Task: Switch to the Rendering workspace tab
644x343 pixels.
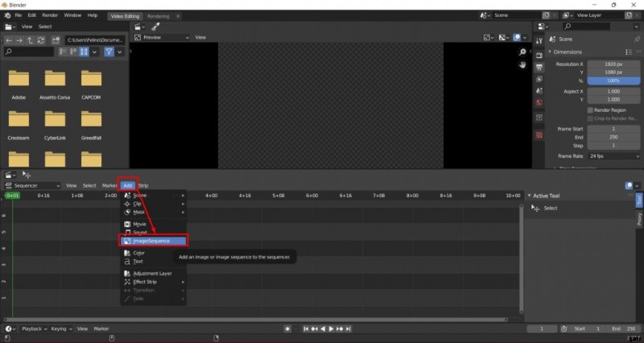Action: click(x=159, y=15)
